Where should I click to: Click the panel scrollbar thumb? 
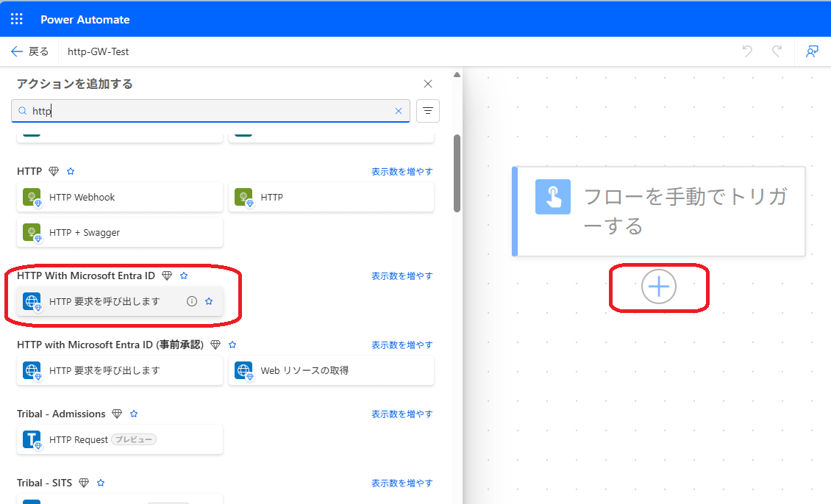pyautogui.click(x=457, y=173)
